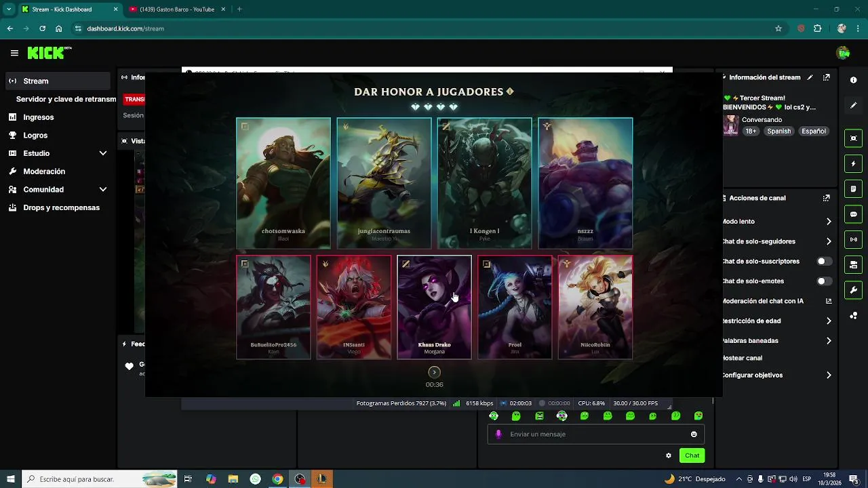Viewport: 868px width, 488px height.
Task: Open the Chrome tab search dropdown
Action: pos(9,9)
